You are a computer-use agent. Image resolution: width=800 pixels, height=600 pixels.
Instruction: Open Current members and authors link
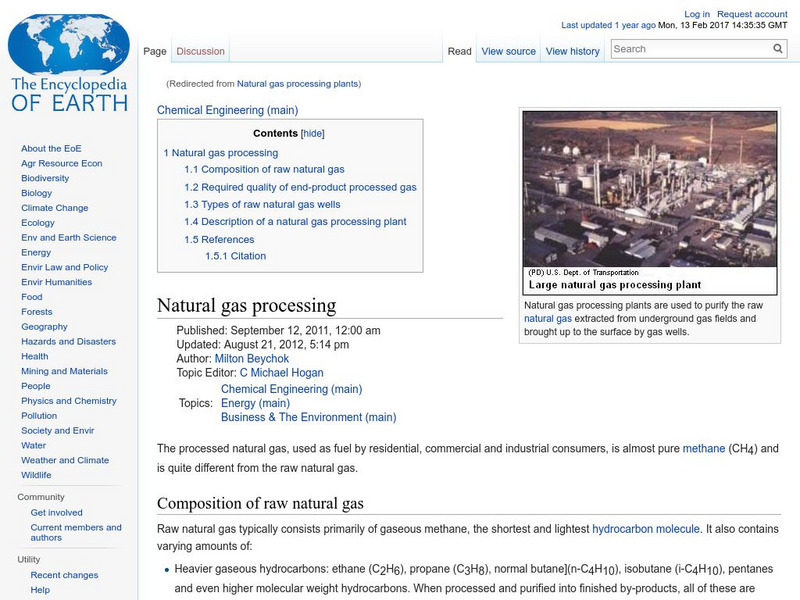click(x=76, y=532)
